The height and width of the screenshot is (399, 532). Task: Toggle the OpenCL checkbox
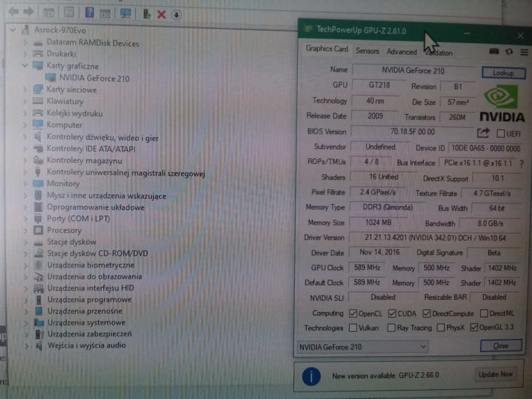(353, 313)
